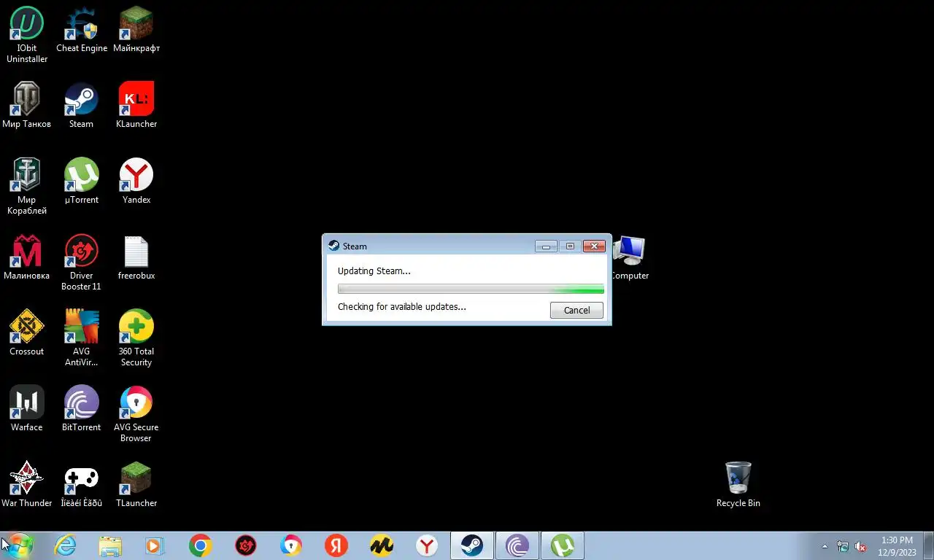The height and width of the screenshot is (560, 934).
Task: Select the Computer desktop icon
Action: 630,257
